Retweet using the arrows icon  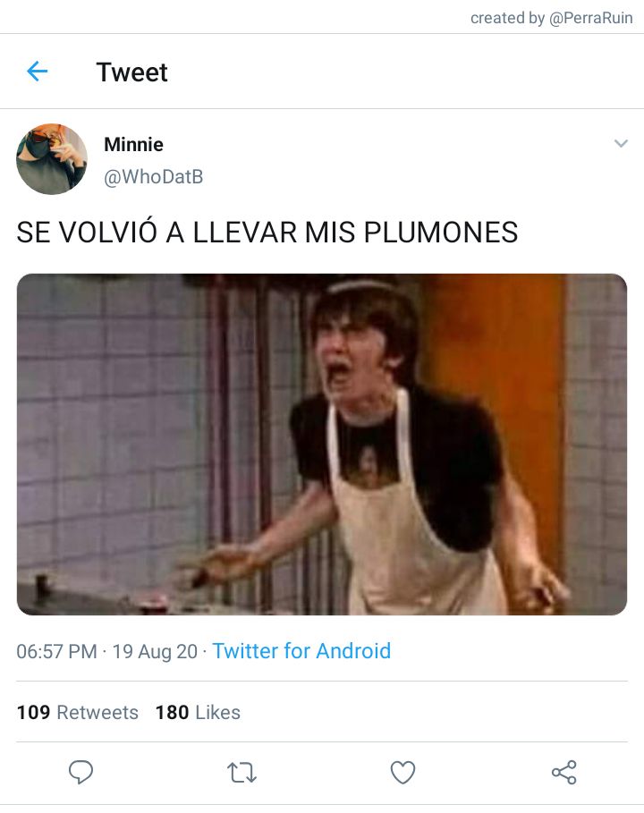(241, 773)
